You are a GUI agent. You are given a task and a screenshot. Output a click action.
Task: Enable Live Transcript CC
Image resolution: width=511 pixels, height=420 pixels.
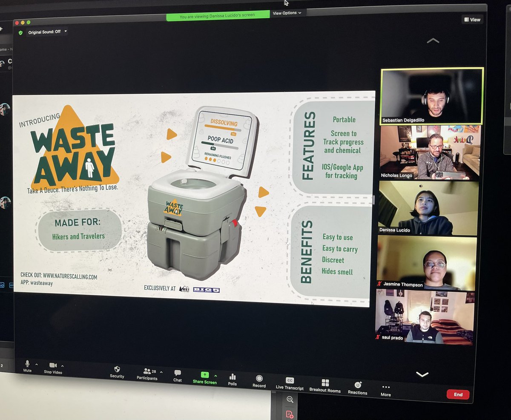[x=290, y=383]
